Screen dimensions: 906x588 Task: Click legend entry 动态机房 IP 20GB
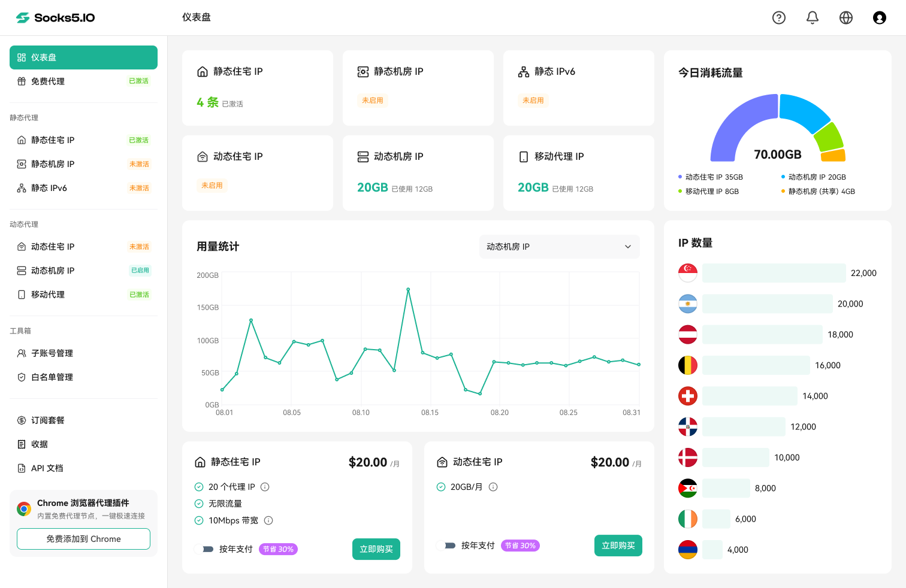(x=814, y=177)
